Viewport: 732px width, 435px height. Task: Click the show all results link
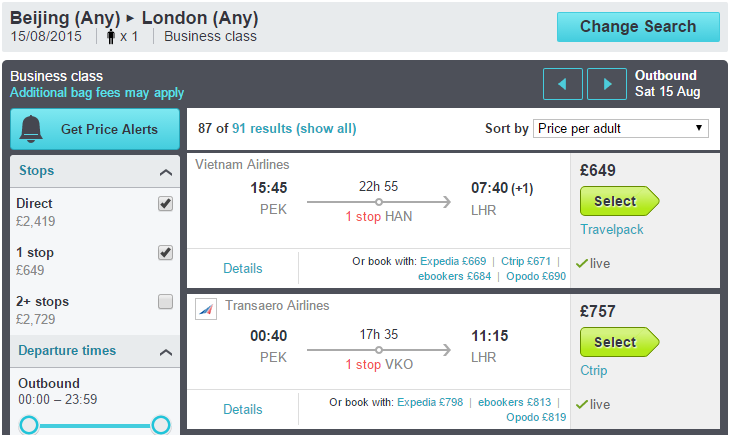326,128
